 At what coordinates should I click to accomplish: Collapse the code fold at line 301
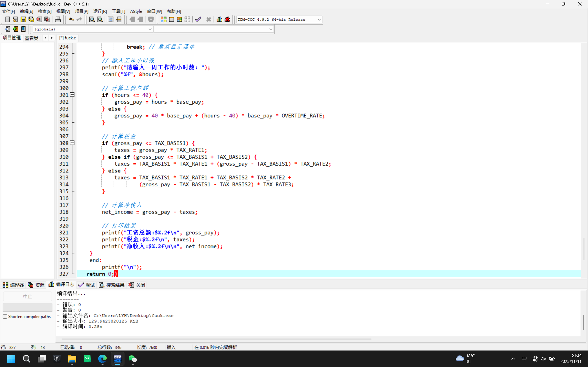pyautogui.click(x=72, y=95)
